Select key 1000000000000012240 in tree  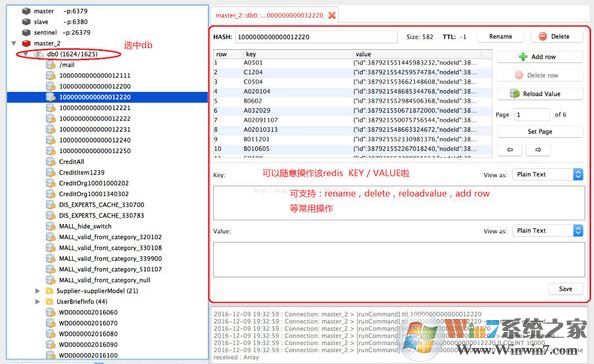(x=95, y=140)
